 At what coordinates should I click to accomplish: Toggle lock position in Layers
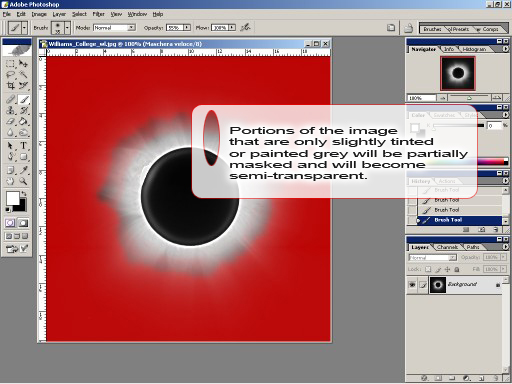[447, 269]
